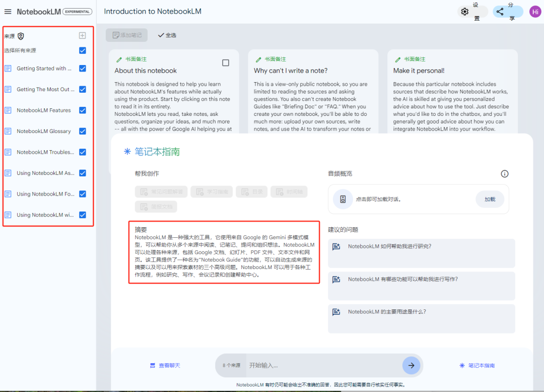
Task: Toggle the 选择所有来源 checkbox
Action: 83,51
